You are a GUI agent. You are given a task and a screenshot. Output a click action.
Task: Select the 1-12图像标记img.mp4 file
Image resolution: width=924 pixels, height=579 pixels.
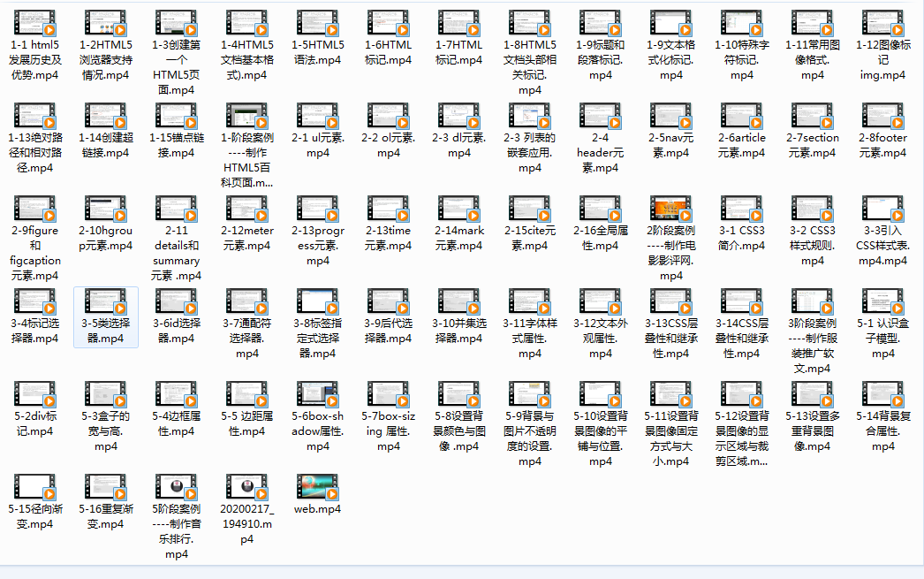click(x=883, y=22)
